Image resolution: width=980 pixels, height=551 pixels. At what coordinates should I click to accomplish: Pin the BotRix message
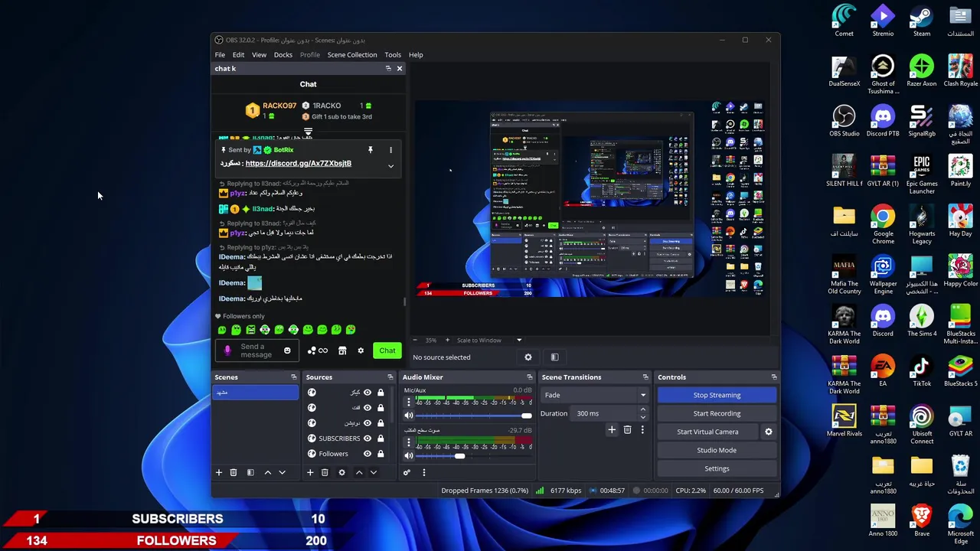370,150
